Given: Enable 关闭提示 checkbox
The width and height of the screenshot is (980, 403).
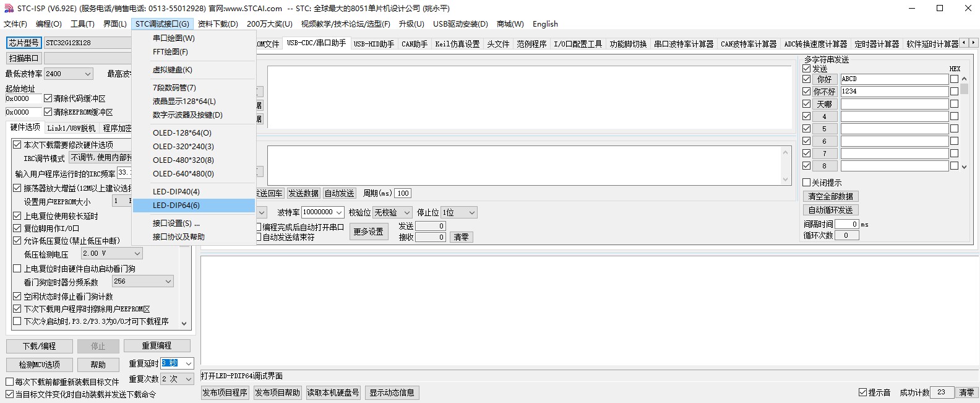Looking at the screenshot, I should coord(806,183).
